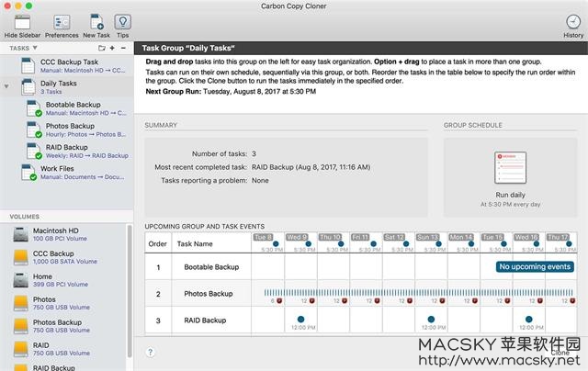Collapse the Daily Tasks group triangle

coord(6,86)
